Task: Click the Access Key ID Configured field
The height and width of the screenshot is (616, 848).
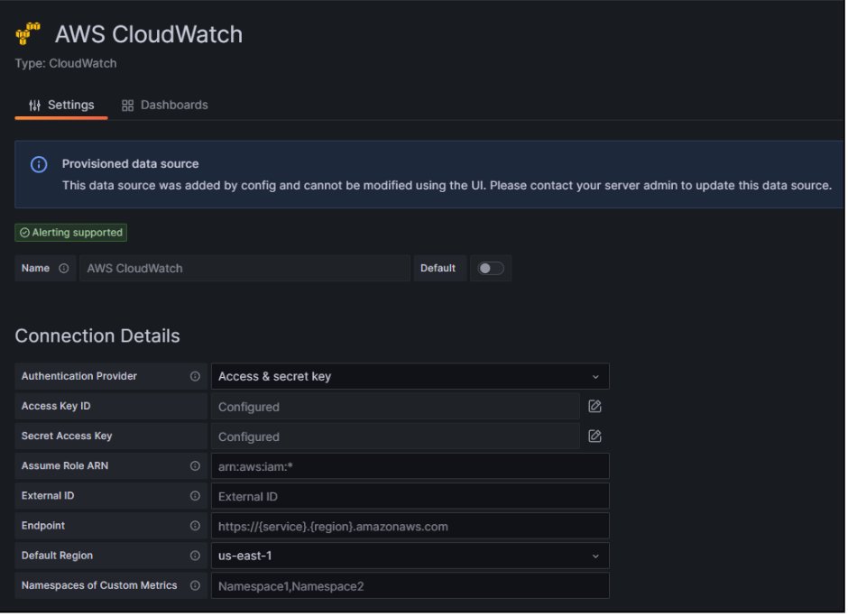Action: (x=396, y=408)
